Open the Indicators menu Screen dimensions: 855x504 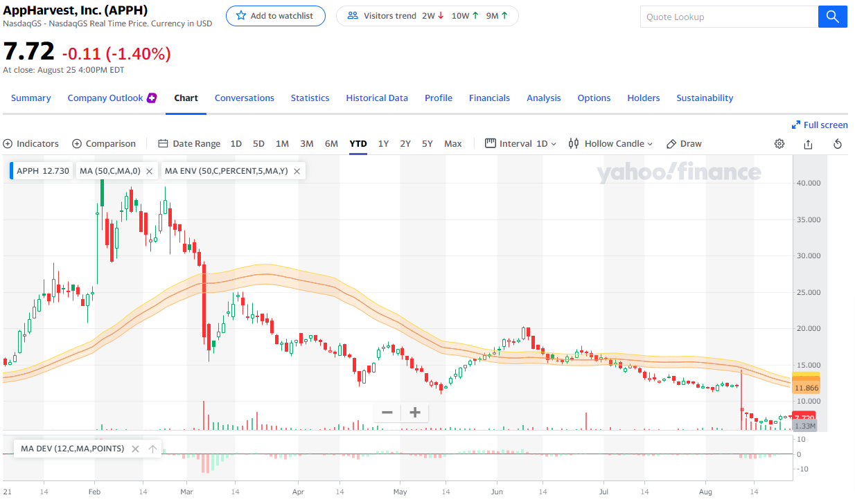pyautogui.click(x=31, y=144)
